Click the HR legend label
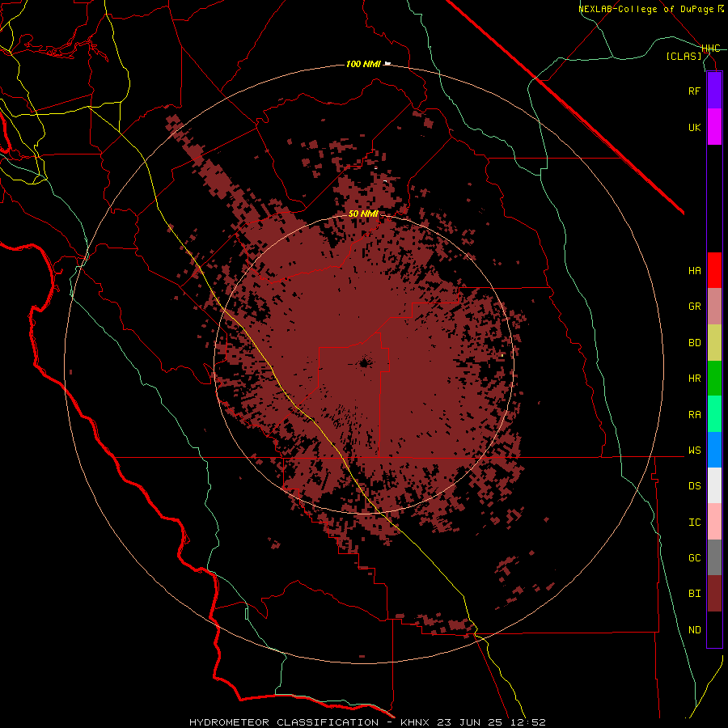This screenshot has width=728, height=728. tap(694, 379)
